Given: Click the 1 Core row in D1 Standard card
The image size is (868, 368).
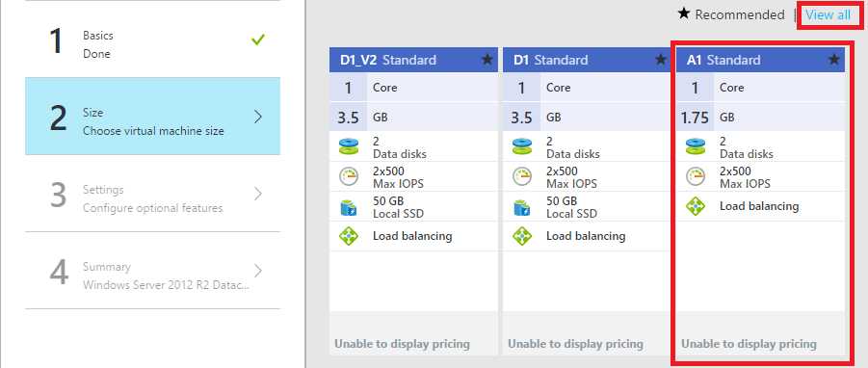Looking at the screenshot, I should pos(587,88).
